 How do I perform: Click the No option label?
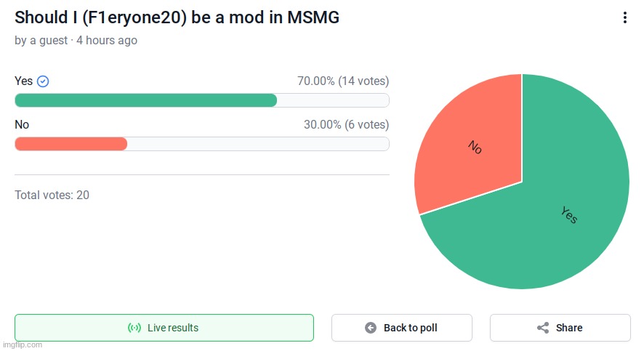pos(22,124)
